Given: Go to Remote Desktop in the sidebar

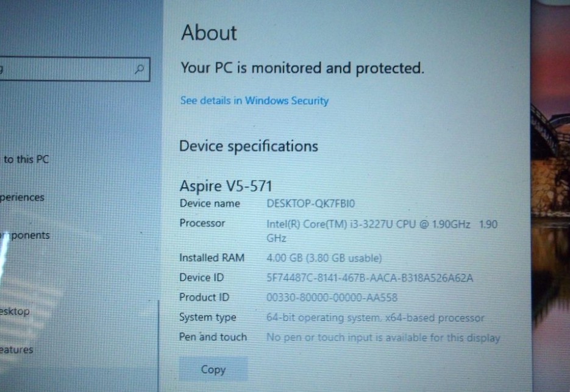Looking at the screenshot, I should tap(15, 312).
